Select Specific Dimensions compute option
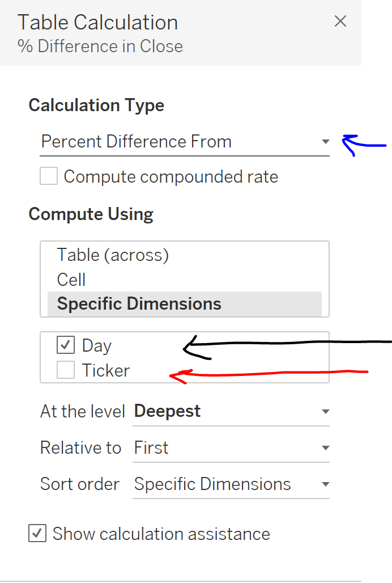 pos(139,303)
